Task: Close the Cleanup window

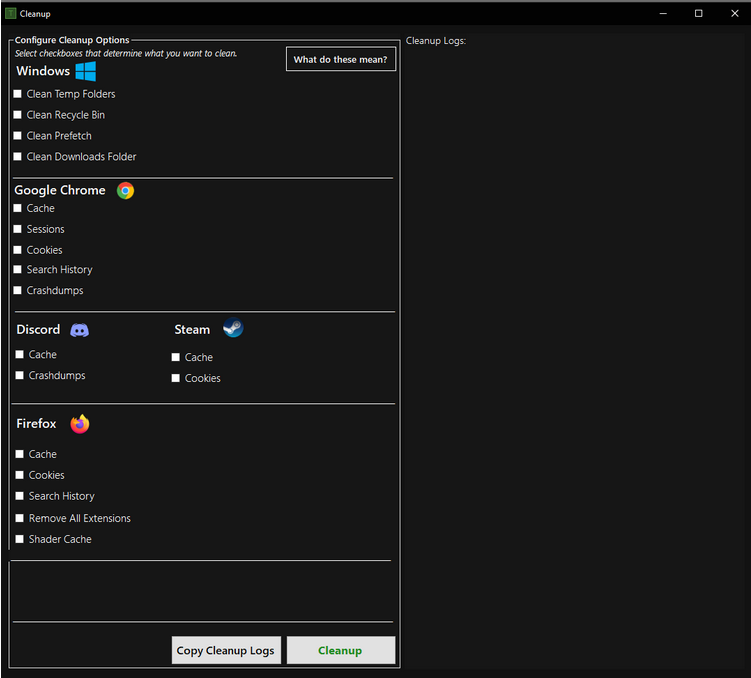Action: [x=735, y=13]
